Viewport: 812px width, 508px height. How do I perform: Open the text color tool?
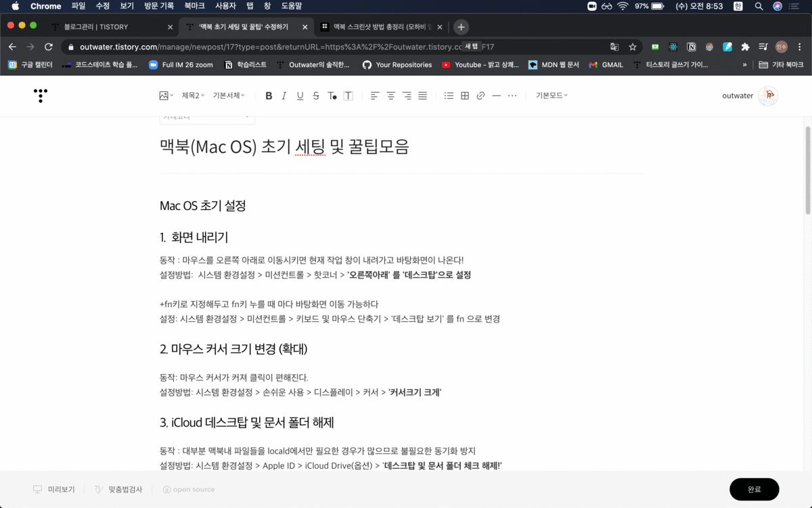(332, 96)
